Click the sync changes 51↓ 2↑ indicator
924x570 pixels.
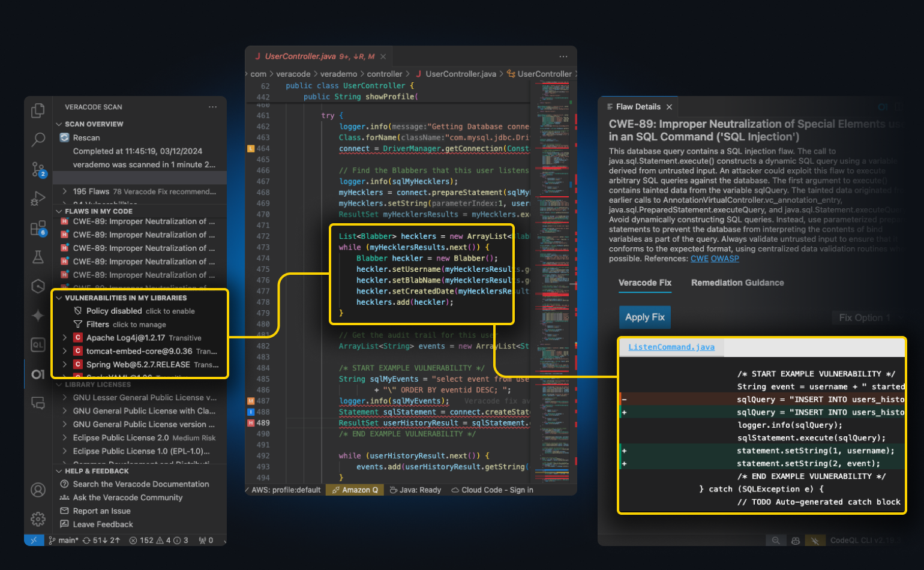point(101,540)
